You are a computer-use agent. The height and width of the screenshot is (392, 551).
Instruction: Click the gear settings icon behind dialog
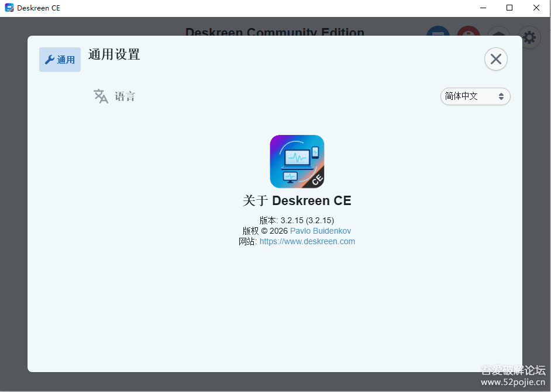529,37
